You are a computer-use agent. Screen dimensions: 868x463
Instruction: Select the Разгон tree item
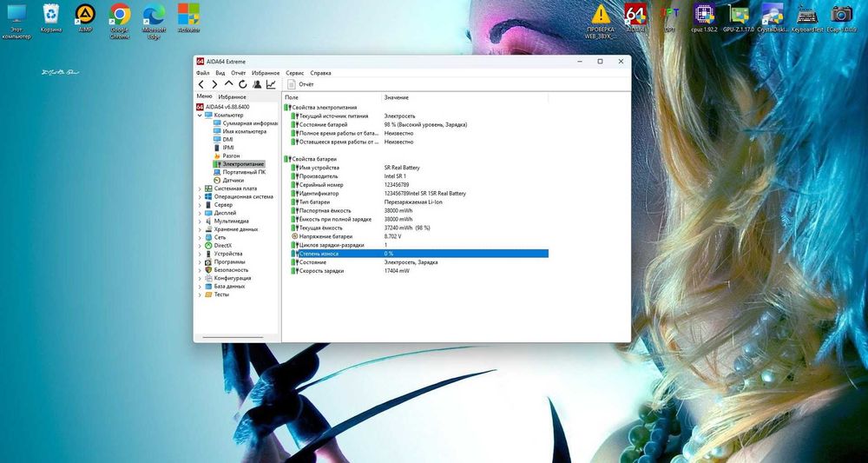231,155
